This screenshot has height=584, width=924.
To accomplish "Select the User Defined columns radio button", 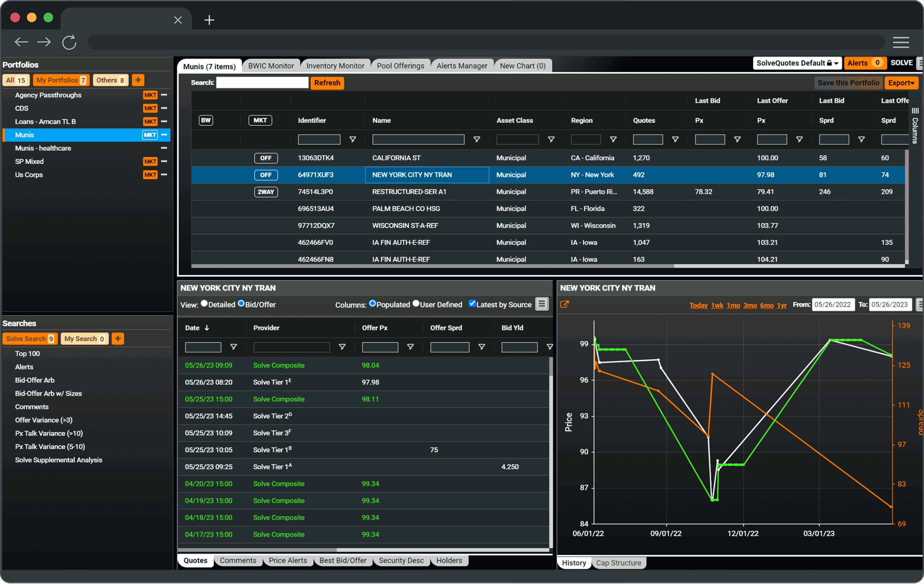I will click(x=416, y=304).
